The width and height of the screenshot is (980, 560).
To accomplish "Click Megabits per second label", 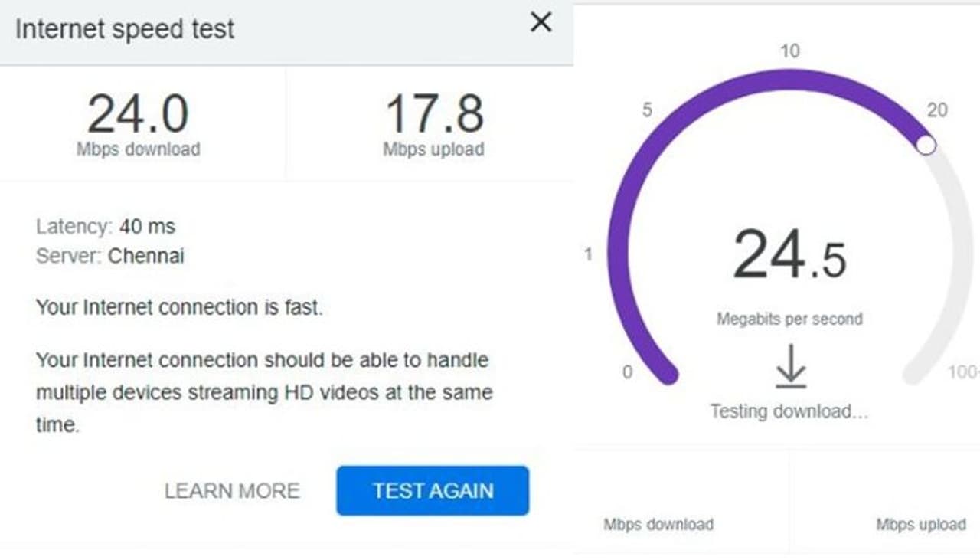I will pos(789,319).
